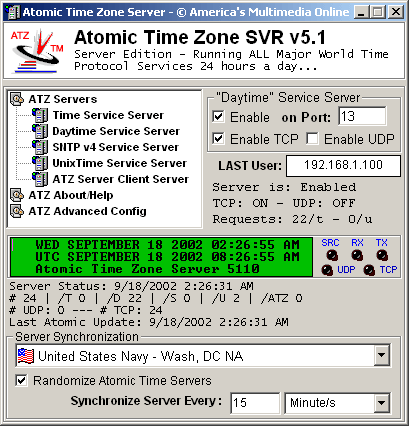Open ATZ Advanced Config section

click(87, 211)
